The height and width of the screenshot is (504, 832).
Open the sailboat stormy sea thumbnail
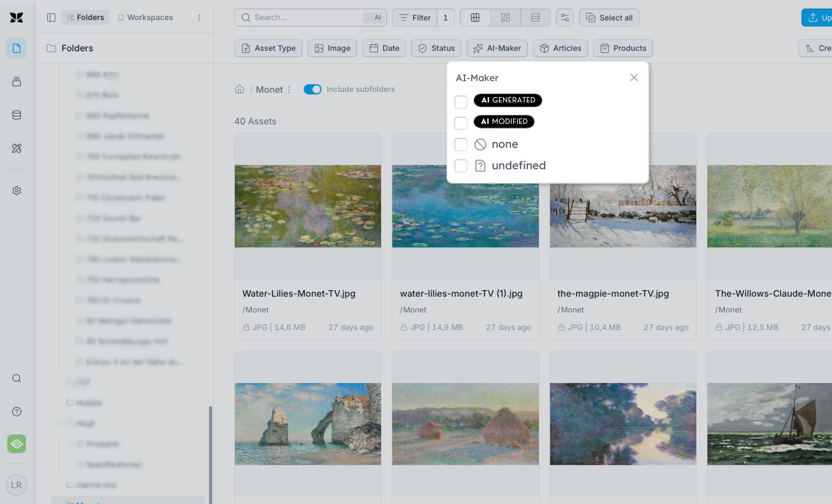coord(769,424)
